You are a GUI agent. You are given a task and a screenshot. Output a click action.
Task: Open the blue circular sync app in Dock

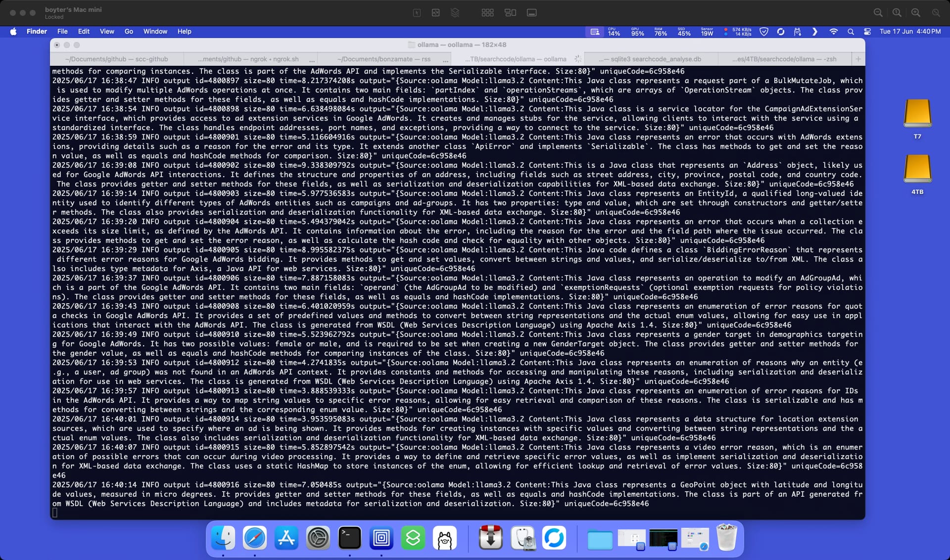[x=554, y=538]
